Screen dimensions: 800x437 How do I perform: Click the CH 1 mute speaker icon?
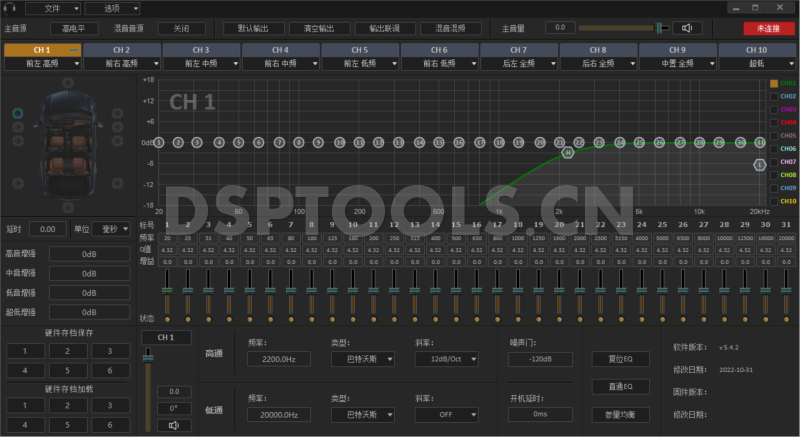174,425
